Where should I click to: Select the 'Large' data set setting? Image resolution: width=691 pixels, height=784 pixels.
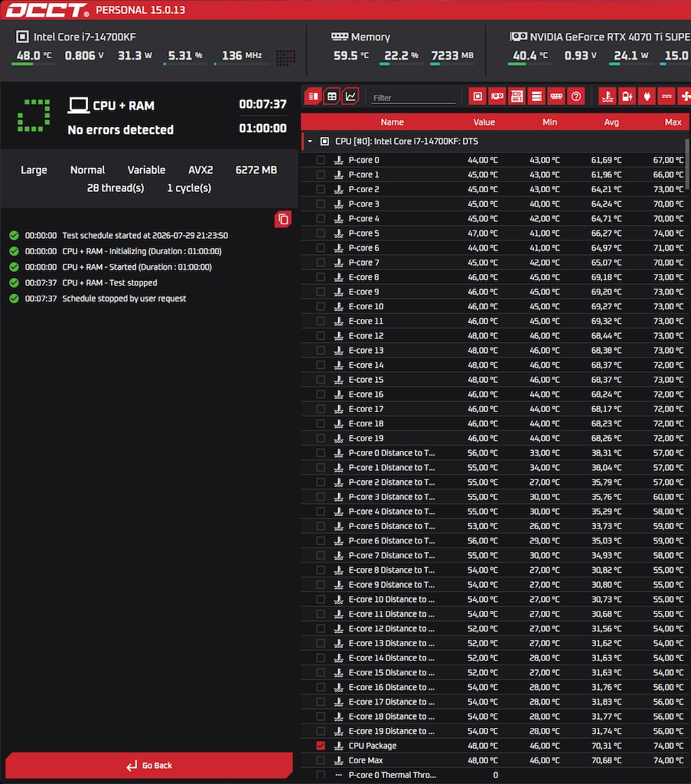point(34,170)
